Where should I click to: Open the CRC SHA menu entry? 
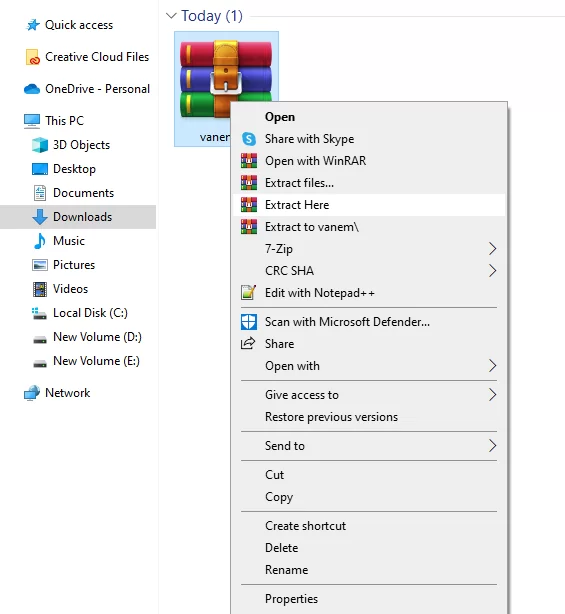pyautogui.click(x=369, y=271)
